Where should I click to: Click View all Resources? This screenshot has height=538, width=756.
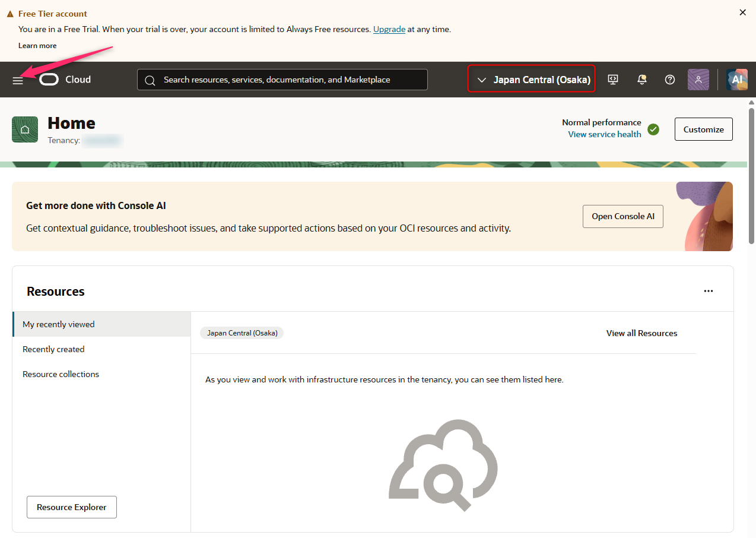[641, 333]
